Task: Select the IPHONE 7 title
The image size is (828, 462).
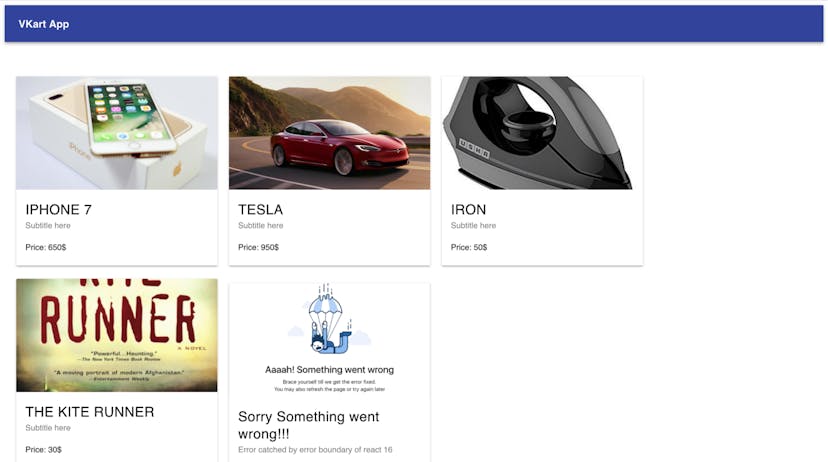Action: [x=59, y=210]
